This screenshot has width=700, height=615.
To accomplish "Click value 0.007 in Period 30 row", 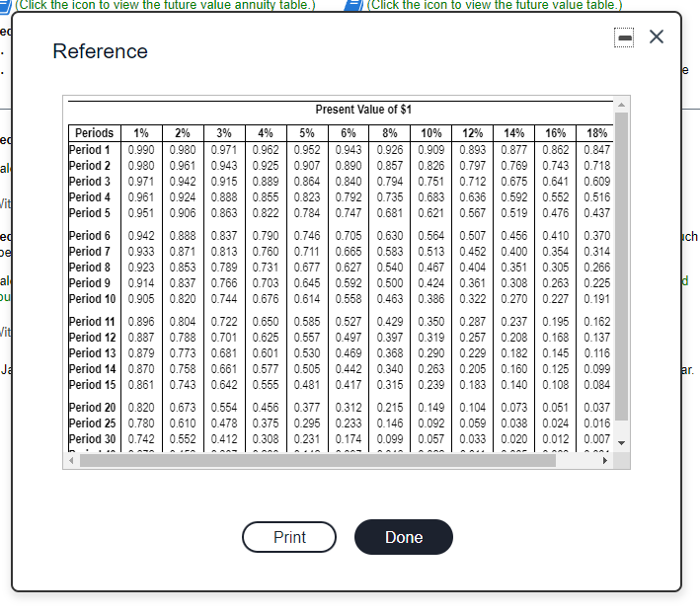I will pyautogui.click(x=597, y=438).
